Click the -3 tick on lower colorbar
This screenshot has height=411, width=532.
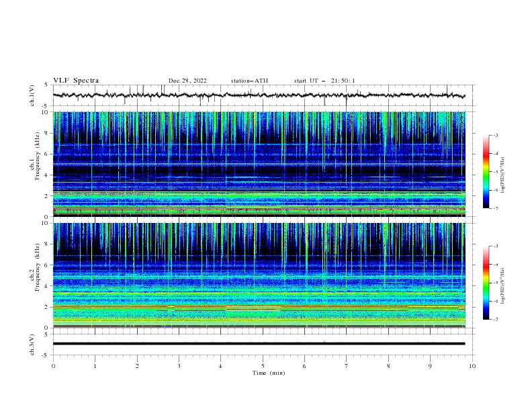pos(496,246)
